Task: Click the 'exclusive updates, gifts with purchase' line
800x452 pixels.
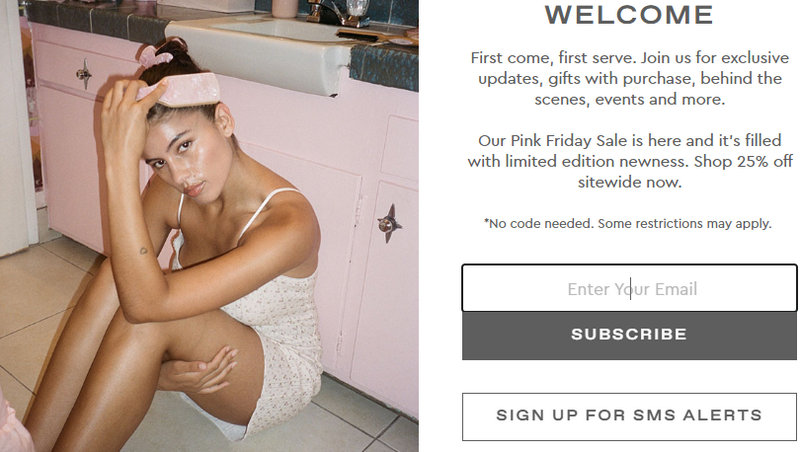Action: pos(630,78)
